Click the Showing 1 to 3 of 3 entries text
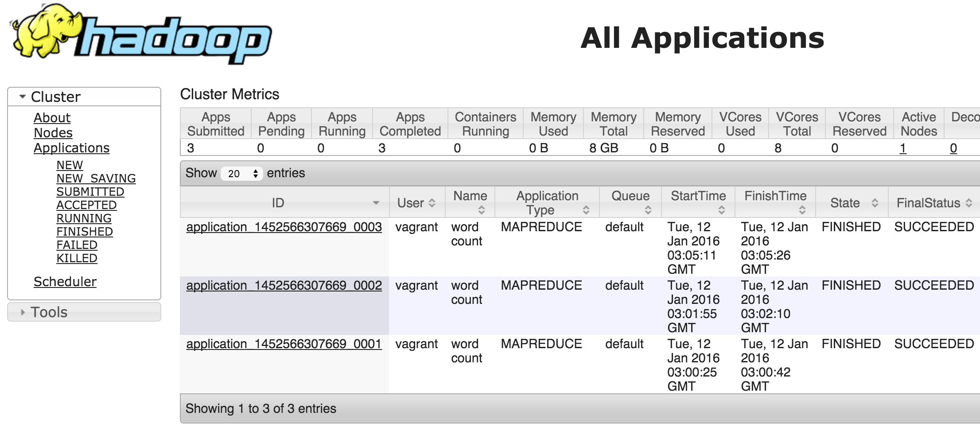Screen dimensions: 980x435 click(261, 408)
